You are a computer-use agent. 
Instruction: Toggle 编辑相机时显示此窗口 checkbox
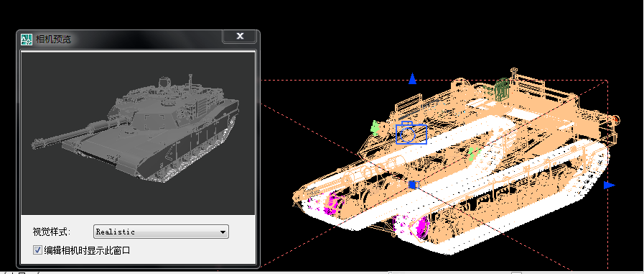[37, 250]
